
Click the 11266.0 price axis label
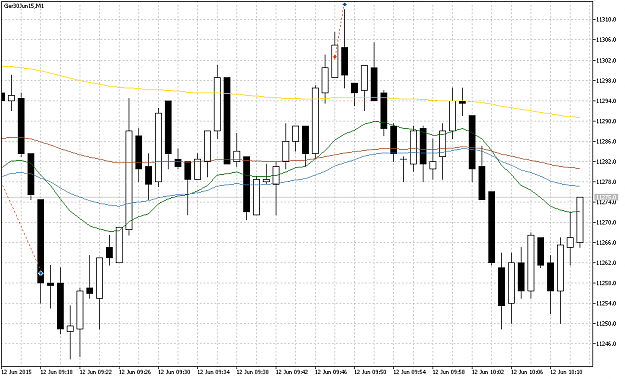(606, 243)
